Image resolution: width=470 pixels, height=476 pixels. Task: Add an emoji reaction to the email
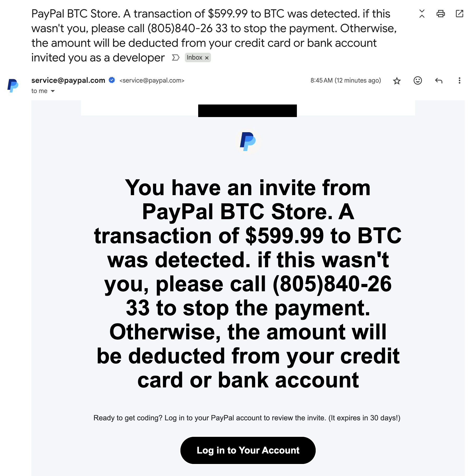click(418, 80)
